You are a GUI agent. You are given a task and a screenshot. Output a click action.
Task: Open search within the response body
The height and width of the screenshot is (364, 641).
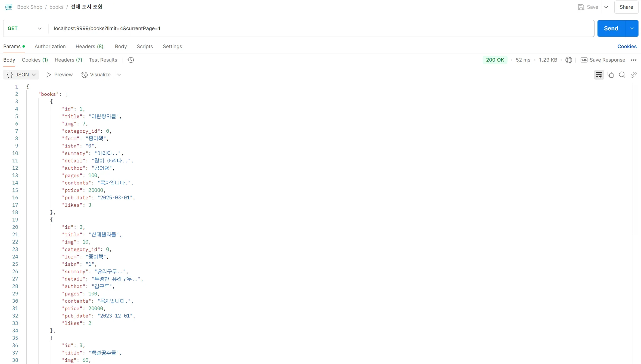(x=622, y=74)
